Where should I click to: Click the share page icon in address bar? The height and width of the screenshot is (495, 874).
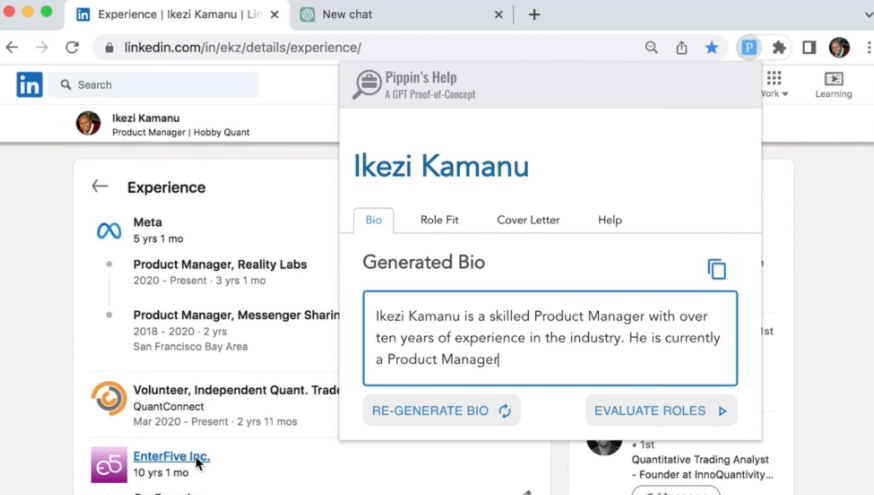pos(682,47)
